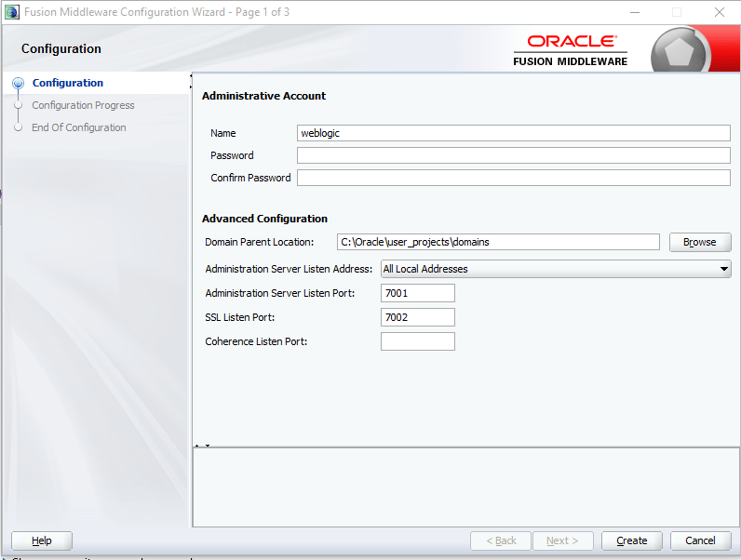Image resolution: width=741 pixels, height=560 pixels.
Task: Click Configuration Progress step
Action: tap(83, 105)
